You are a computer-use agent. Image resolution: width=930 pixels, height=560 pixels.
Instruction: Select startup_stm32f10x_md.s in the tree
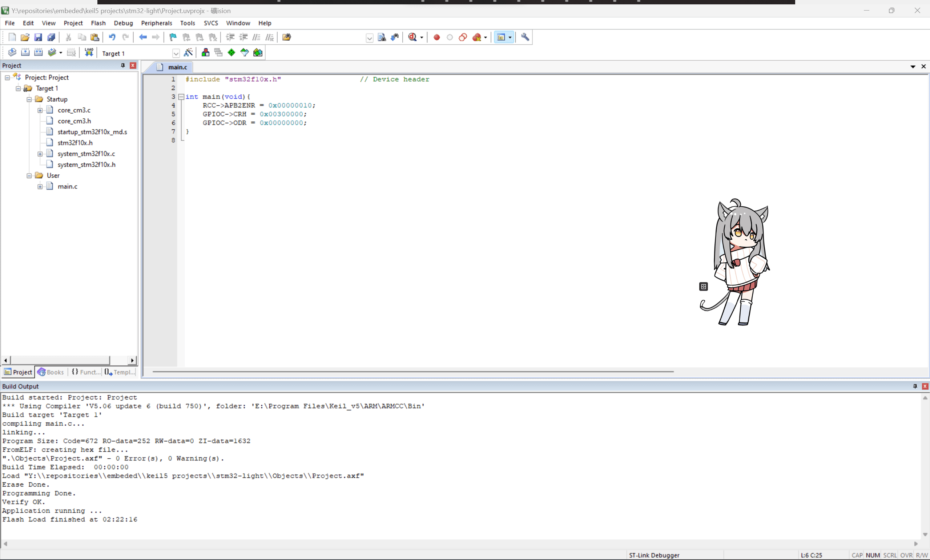click(x=92, y=132)
